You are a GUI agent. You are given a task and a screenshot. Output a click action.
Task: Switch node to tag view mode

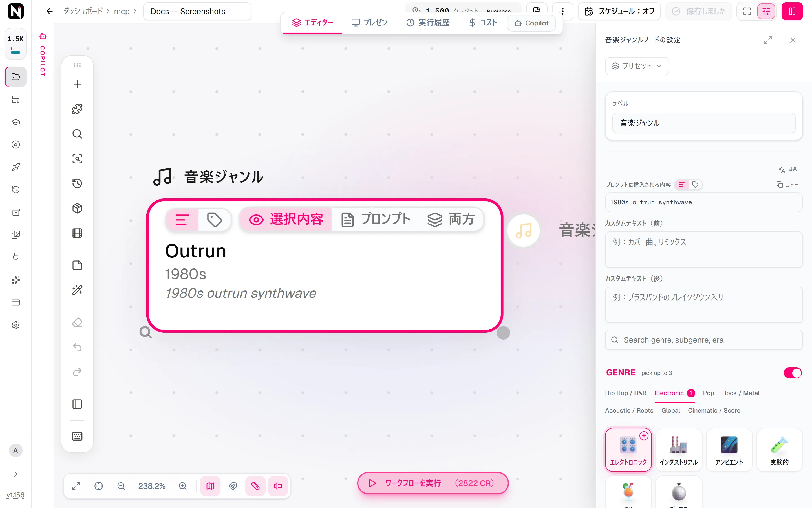pyautogui.click(x=214, y=220)
